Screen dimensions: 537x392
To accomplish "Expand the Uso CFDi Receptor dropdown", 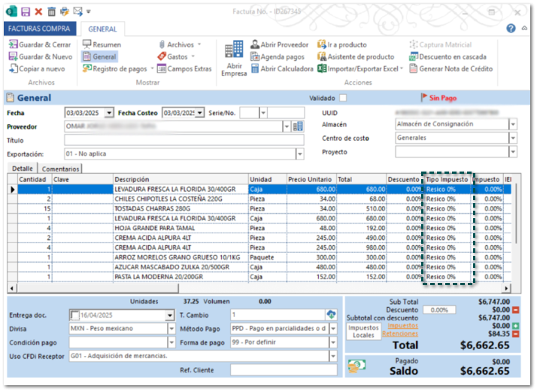I will 332,356.
